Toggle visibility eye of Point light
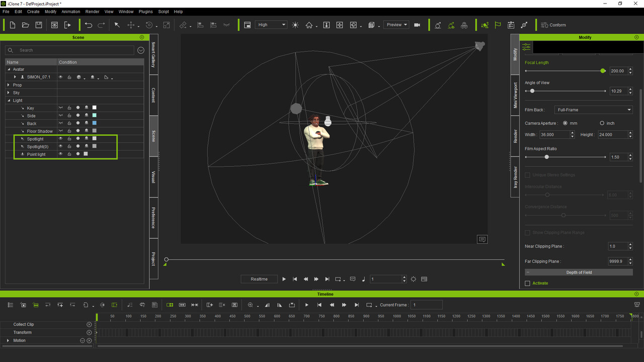The height and width of the screenshot is (362, 644). tap(61, 154)
